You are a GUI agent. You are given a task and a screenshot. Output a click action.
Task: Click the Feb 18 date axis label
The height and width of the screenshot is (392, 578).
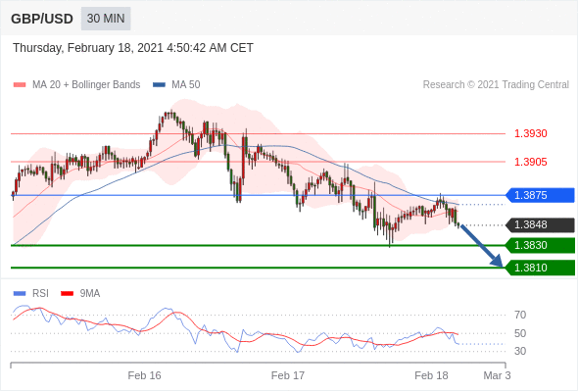pyautogui.click(x=431, y=375)
